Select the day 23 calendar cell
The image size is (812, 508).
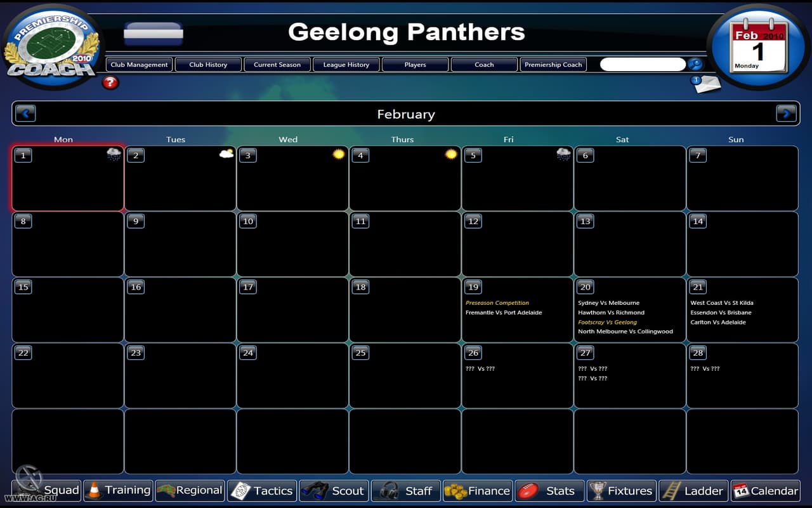[x=180, y=376]
